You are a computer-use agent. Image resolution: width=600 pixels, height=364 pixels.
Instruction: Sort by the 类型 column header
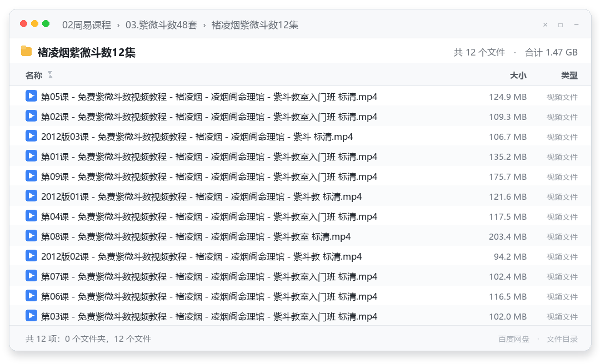click(569, 75)
